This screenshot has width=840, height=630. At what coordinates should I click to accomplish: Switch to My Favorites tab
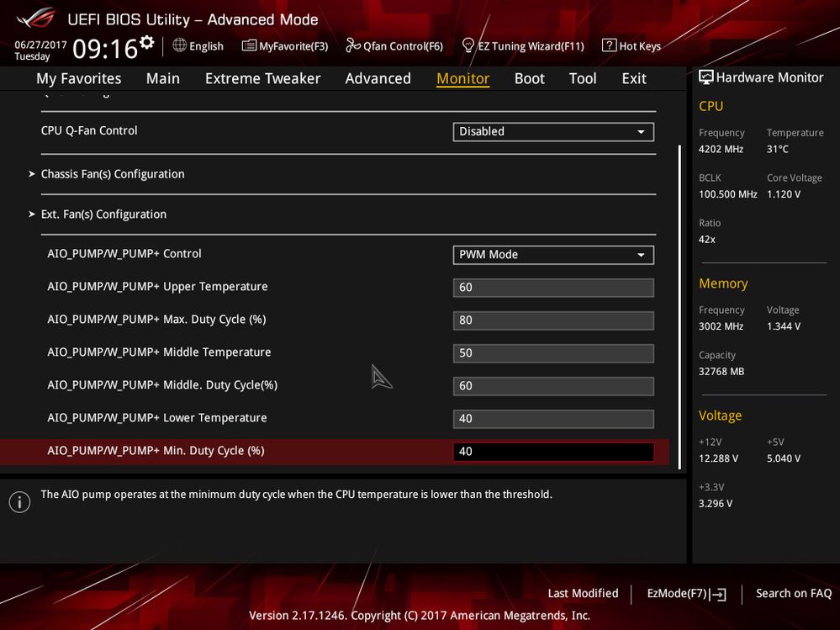point(79,78)
